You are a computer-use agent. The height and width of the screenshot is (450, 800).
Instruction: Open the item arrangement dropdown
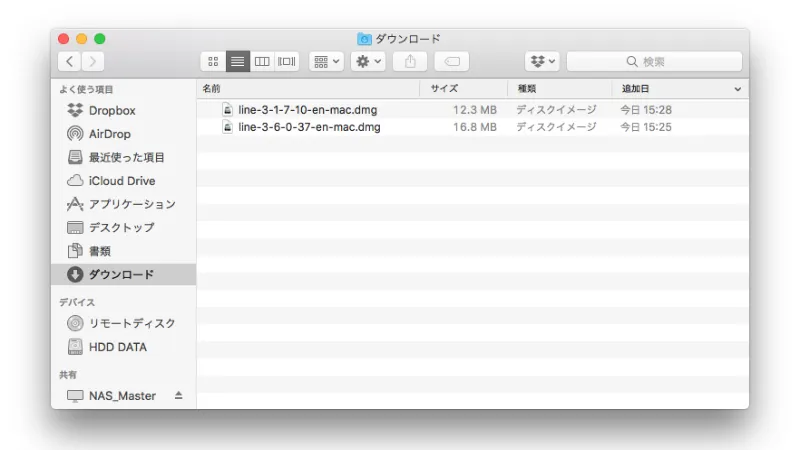(326, 62)
